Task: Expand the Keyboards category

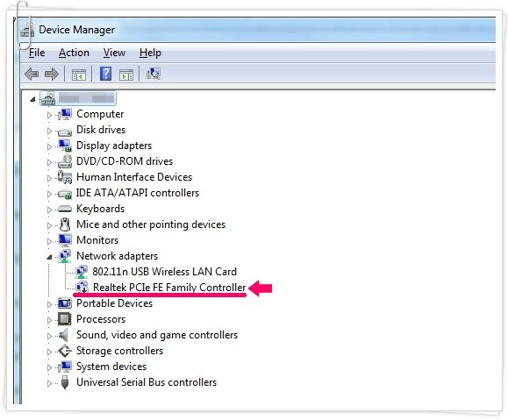Action: [x=49, y=210]
